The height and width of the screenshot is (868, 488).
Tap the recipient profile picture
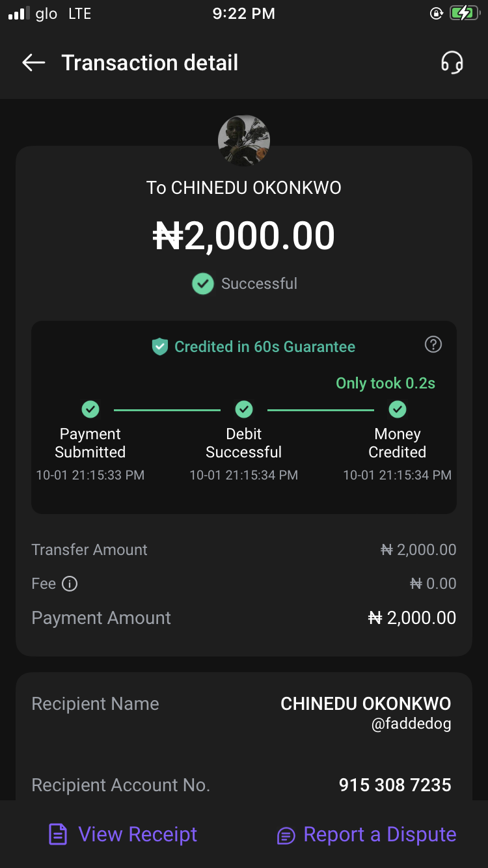[x=244, y=140]
